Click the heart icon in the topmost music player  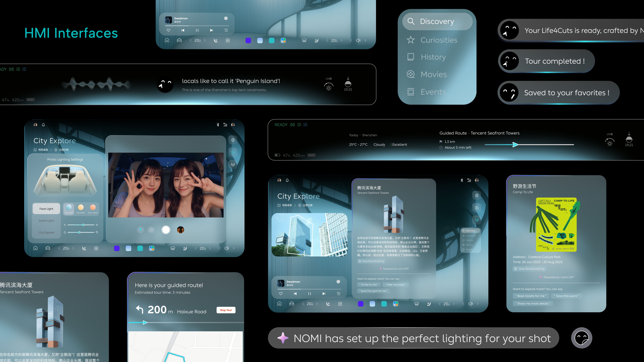169,30
